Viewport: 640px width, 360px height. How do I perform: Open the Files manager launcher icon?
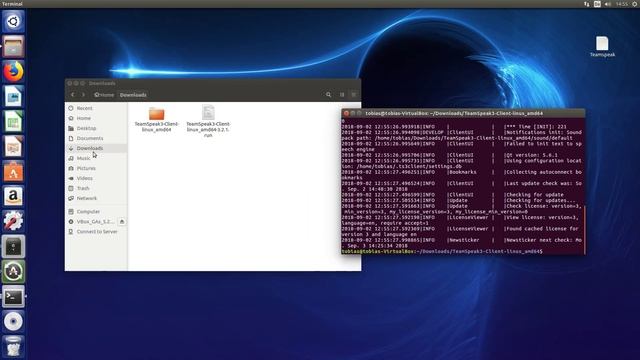pos(13,47)
